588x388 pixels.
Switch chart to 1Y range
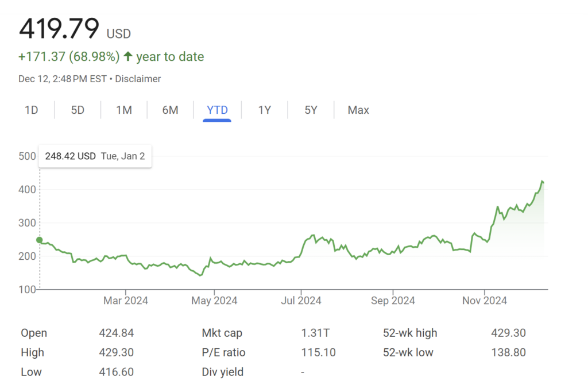coord(264,110)
